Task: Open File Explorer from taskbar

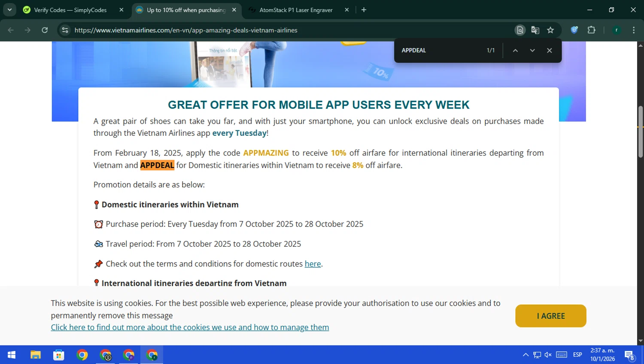Action: 36,355
